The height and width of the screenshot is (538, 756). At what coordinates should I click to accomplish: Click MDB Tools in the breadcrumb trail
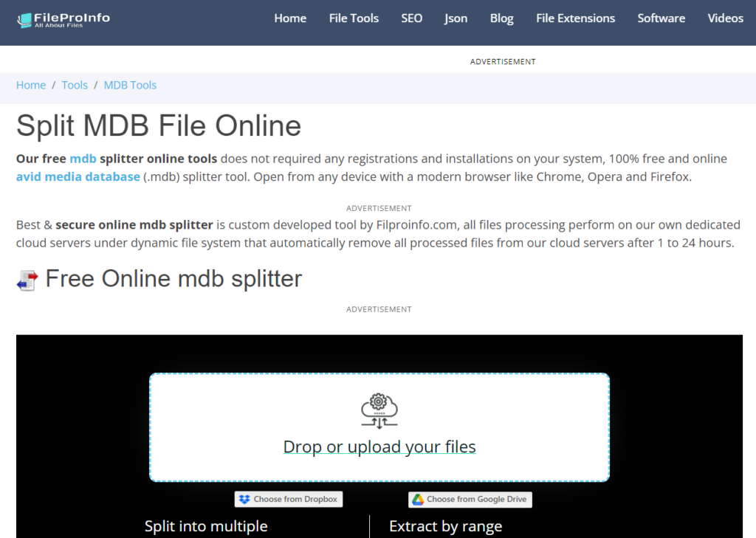(130, 85)
